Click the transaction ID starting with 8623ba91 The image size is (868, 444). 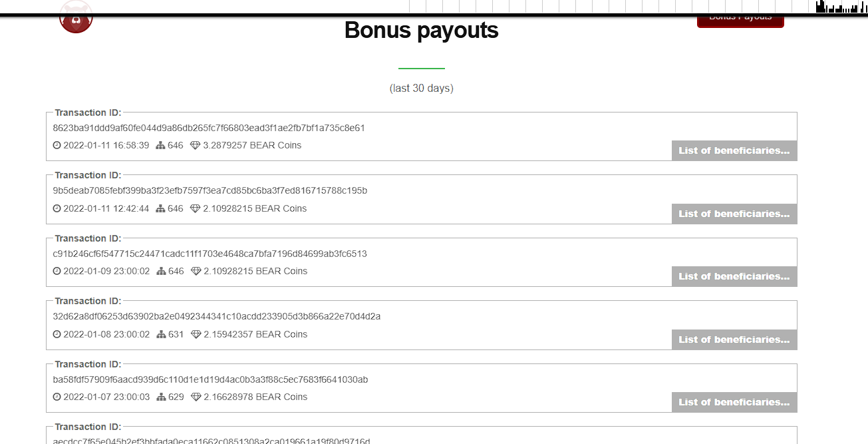click(x=208, y=128)
